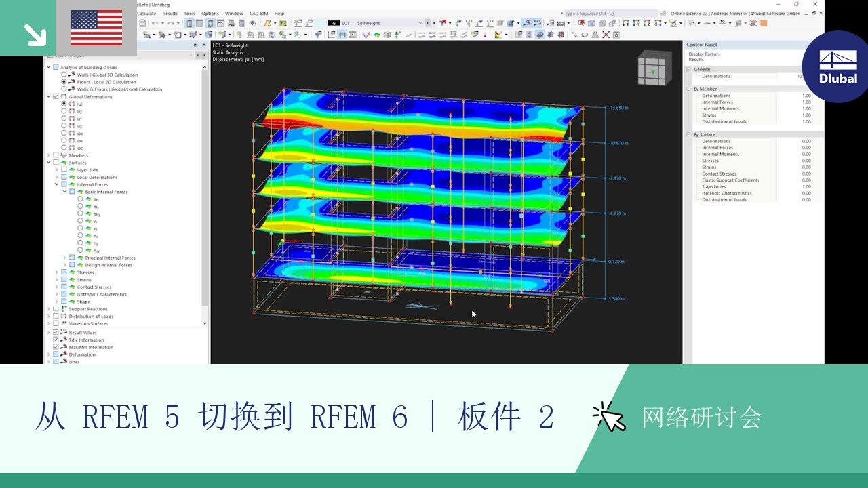Select Walls | Global 3D Calculation radio button
868x488 pixels.
tap(64, 75)
